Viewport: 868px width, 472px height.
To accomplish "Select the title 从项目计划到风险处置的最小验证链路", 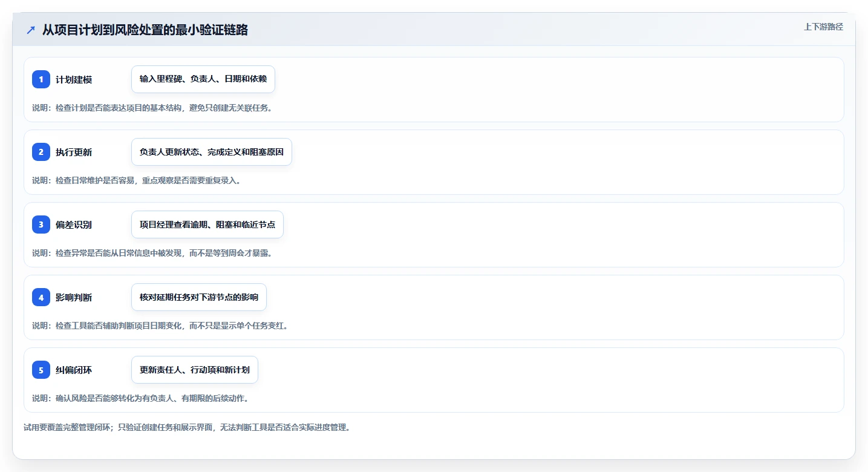I will coord(145,30).
